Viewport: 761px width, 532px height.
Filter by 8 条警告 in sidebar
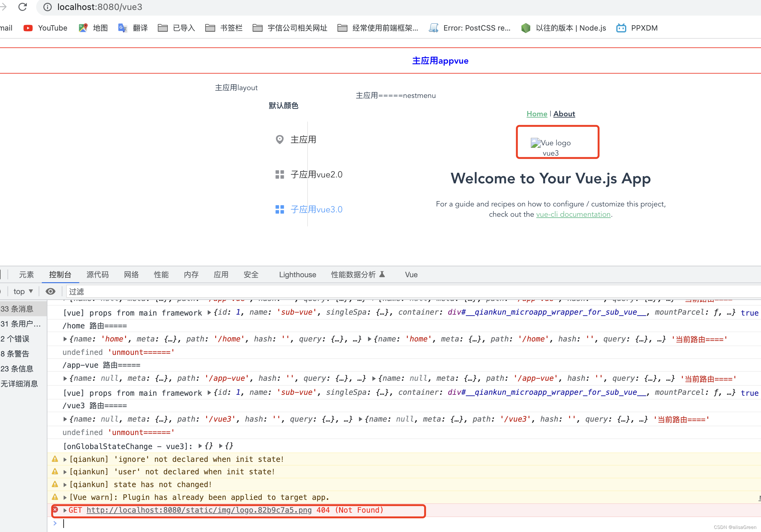(x=23, y=354)
